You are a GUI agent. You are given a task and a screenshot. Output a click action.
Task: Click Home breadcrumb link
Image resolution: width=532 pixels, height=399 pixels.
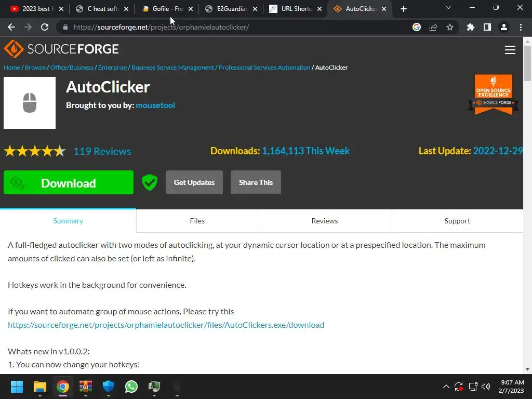click(x=12, y=68)
